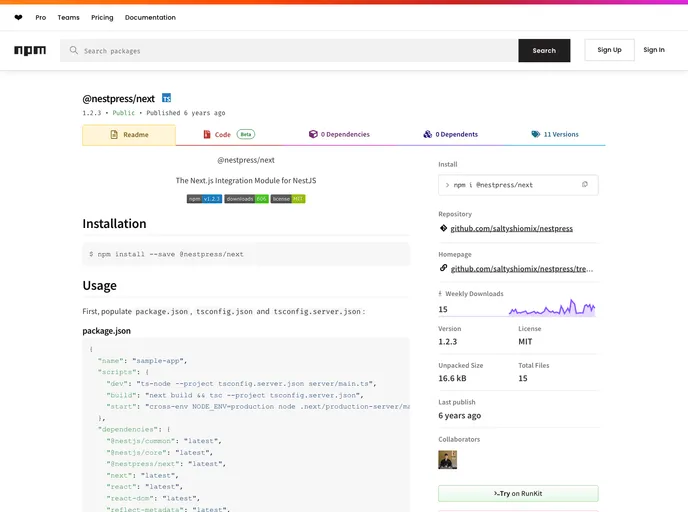Click the Last publish value 6 years ago

pos(460,415)
